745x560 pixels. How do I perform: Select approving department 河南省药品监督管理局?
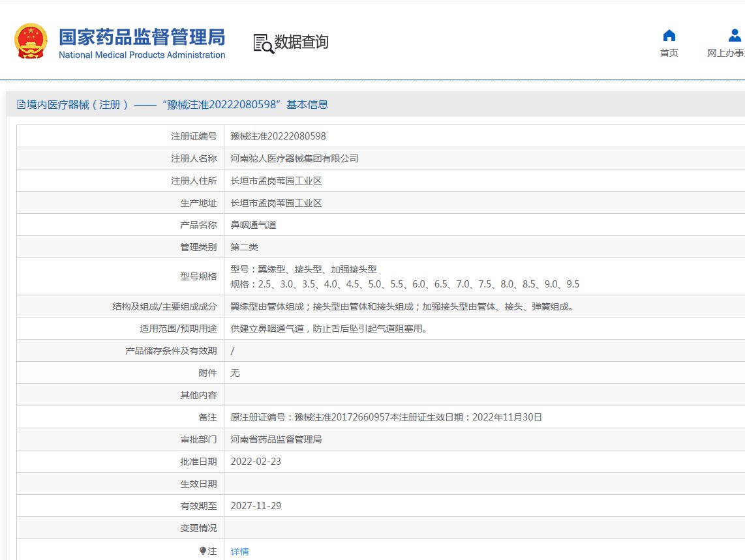276,440
